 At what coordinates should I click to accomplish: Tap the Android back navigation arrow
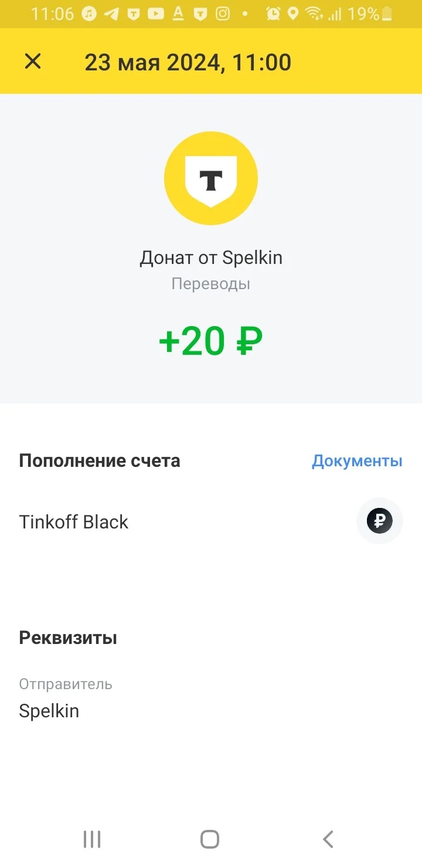328,839
